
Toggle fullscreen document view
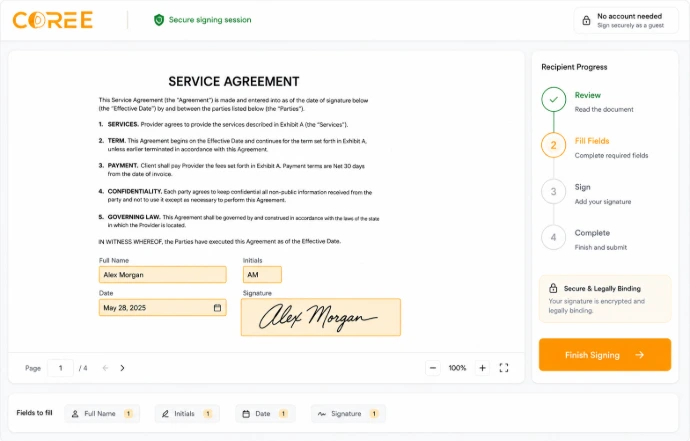tap(504, 368)
